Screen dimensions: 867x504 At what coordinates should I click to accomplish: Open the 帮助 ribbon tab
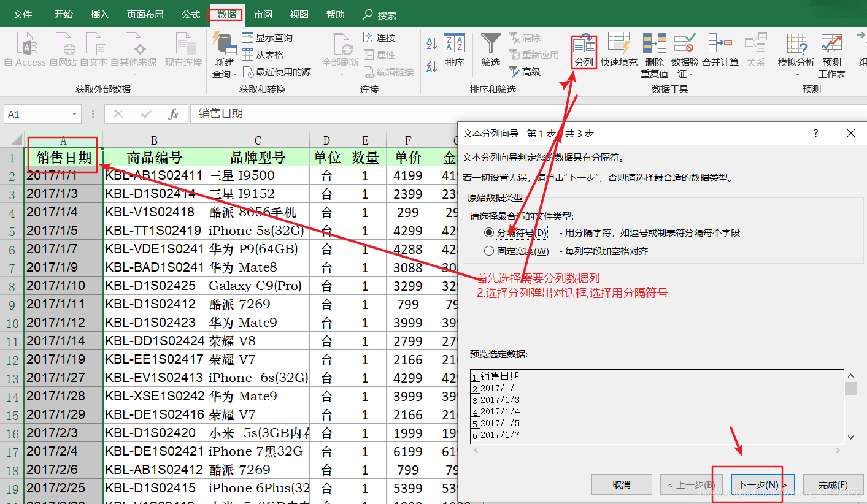point(336,14)
